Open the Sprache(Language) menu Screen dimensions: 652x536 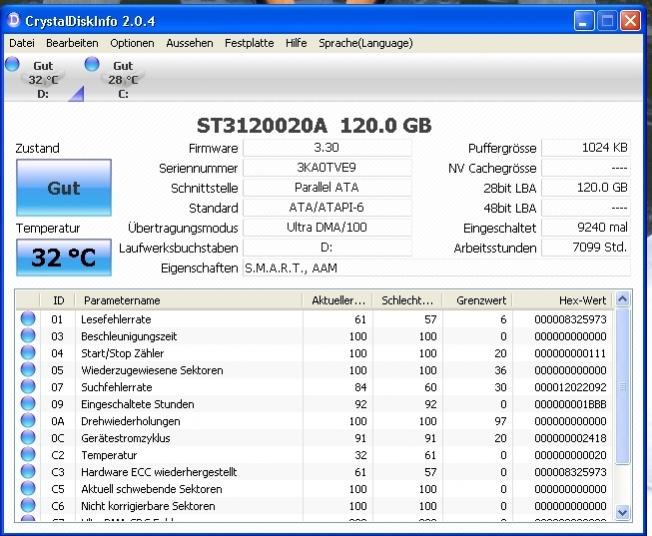click(366, 43)
